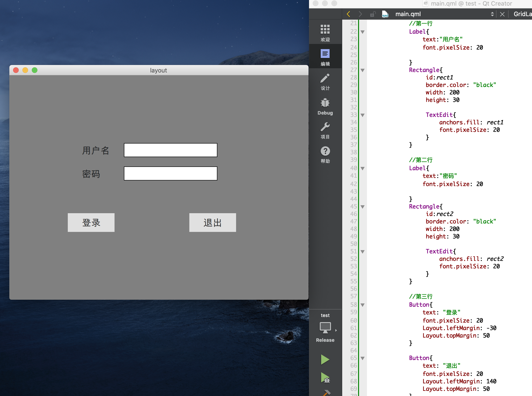This screenshot has width=532, height=396.
Task: Click the Run (green play) button
Action: 326,359
